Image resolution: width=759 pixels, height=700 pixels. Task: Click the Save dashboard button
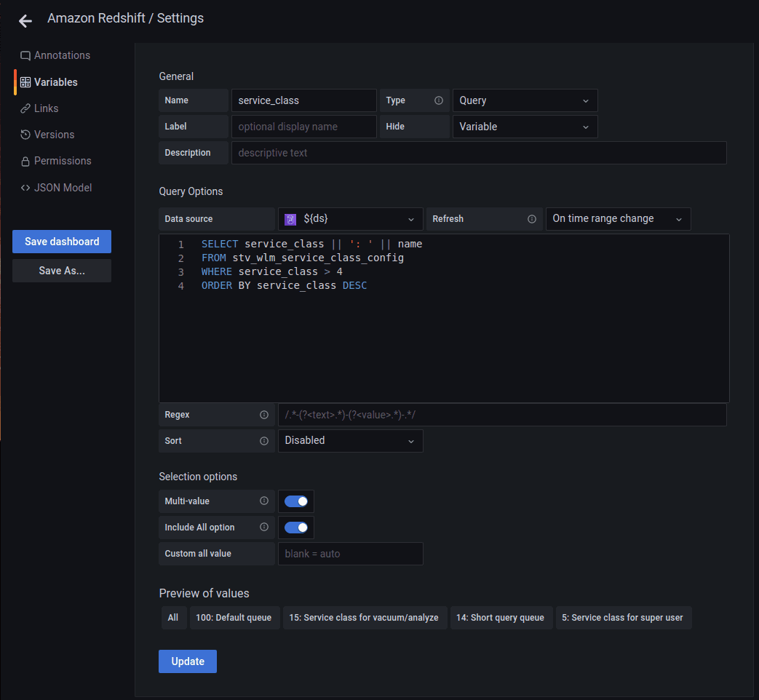pos(62,242)
